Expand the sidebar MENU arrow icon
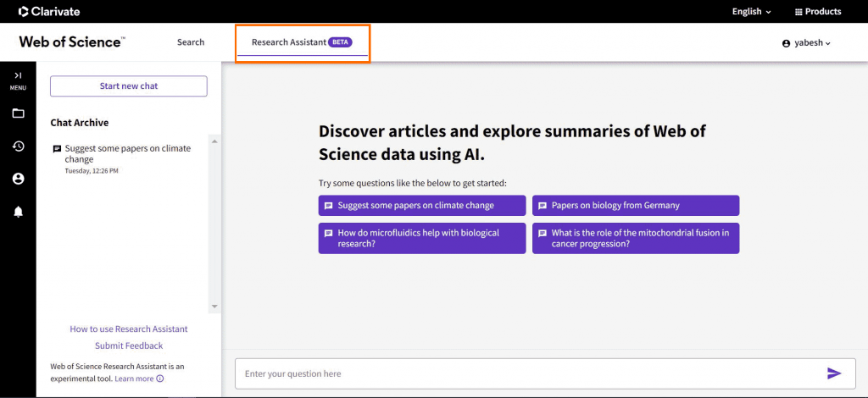The width and height of the screenshot is (868, 398). tap(18, 75)
